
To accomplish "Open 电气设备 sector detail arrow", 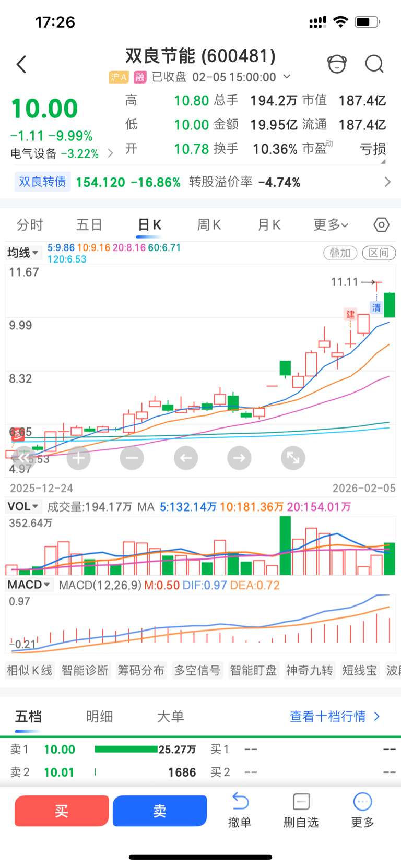I will click(110, 153).
